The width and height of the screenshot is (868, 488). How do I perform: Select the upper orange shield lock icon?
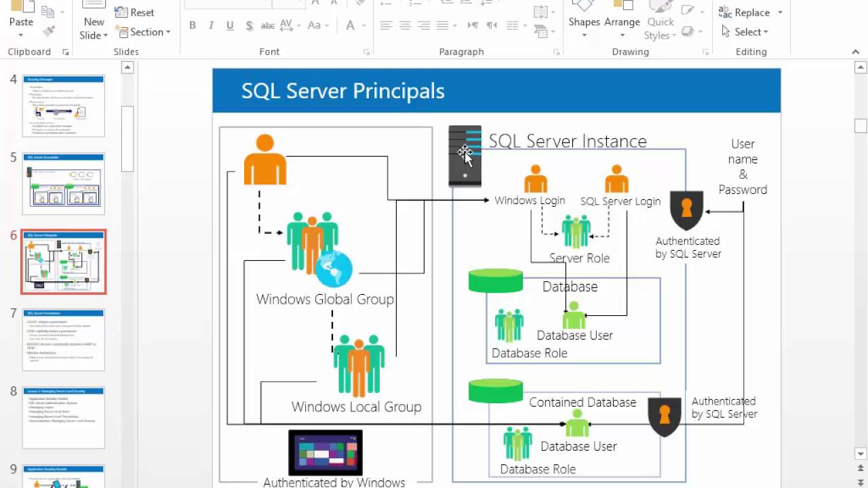pos(686,210)
